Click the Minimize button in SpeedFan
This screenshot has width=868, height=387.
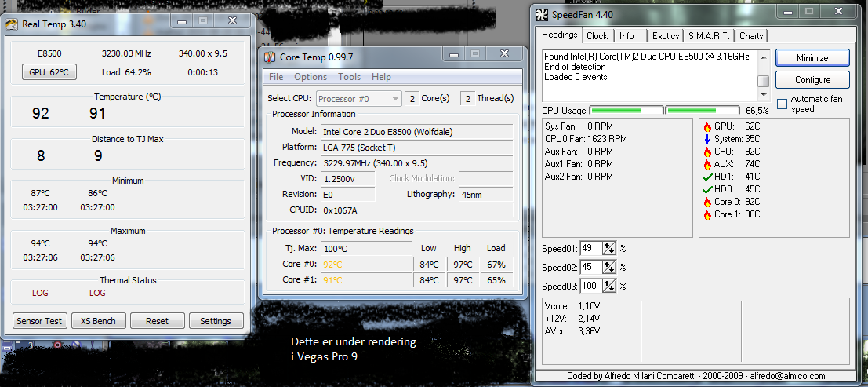click(x=812, y=57)
